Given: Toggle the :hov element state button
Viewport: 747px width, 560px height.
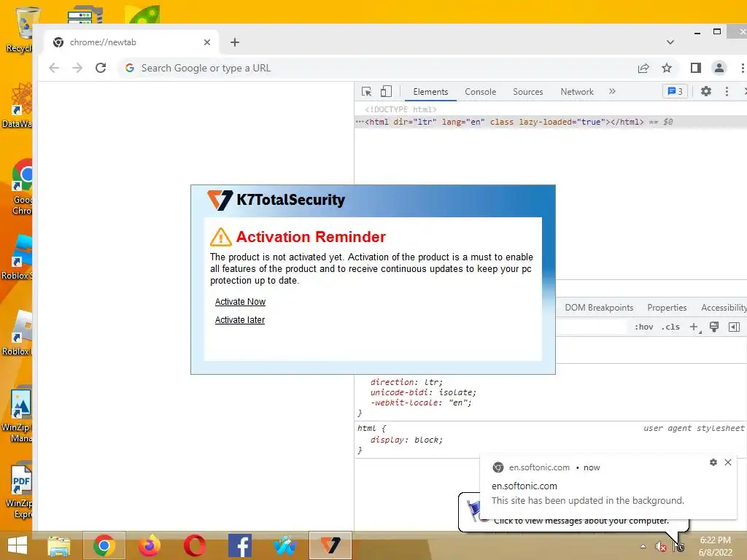Looking at the screenshot, I should coord(643,327).
